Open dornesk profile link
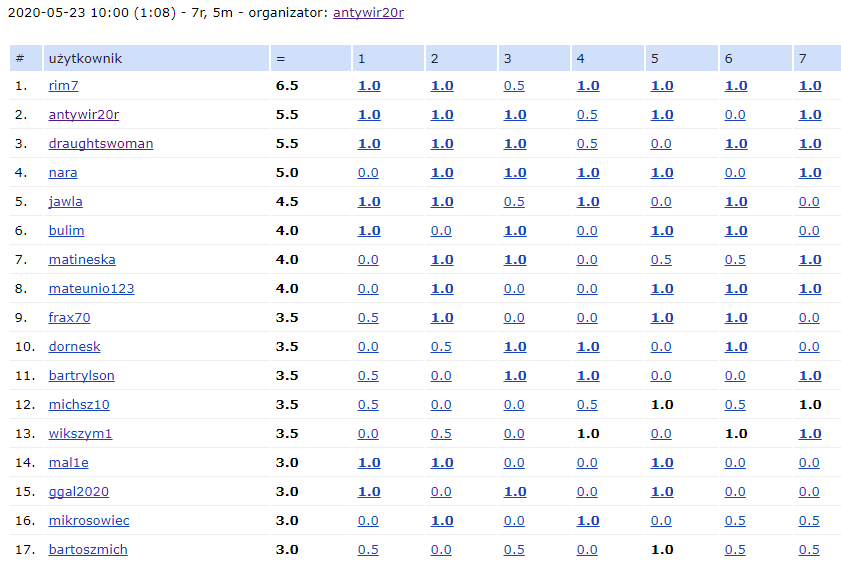 pyautogui.click(x=74, y=347)
